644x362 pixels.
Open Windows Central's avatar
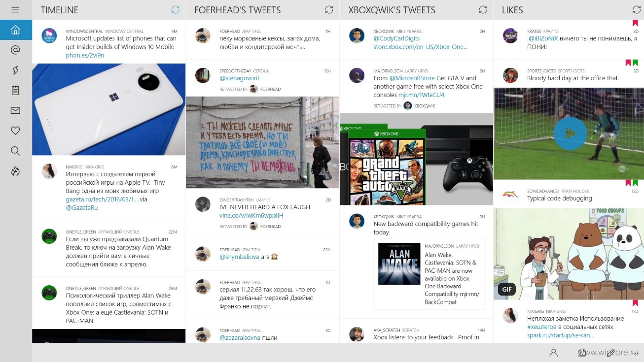[49, 36]
